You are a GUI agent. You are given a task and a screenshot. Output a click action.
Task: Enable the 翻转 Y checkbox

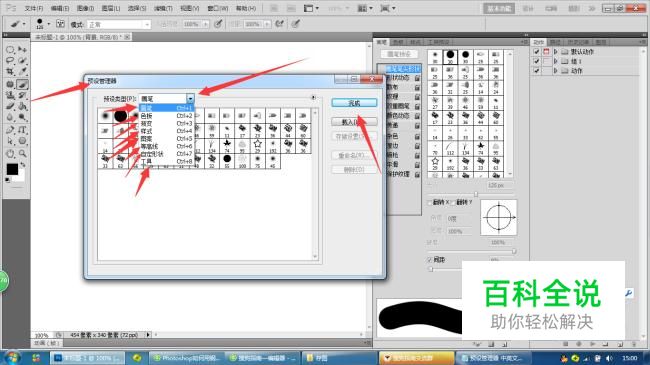[x=453, y=202]
